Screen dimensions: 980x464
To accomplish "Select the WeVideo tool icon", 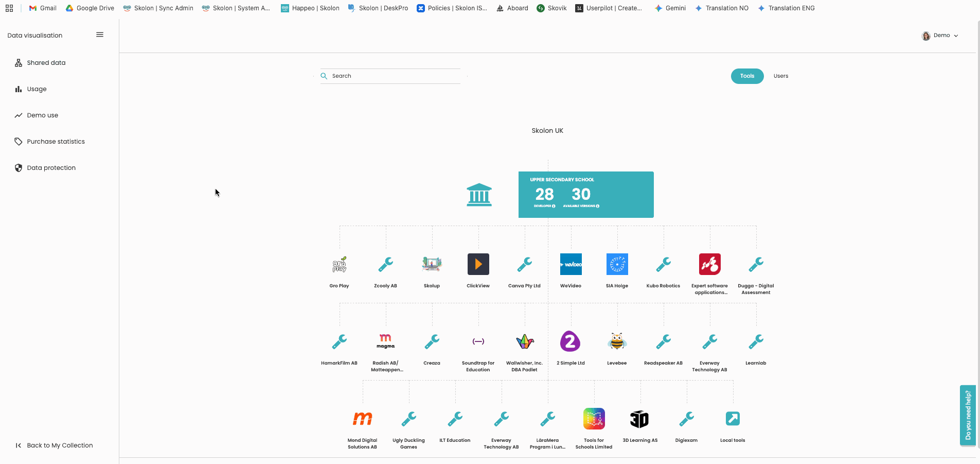I will click(571, 264).
